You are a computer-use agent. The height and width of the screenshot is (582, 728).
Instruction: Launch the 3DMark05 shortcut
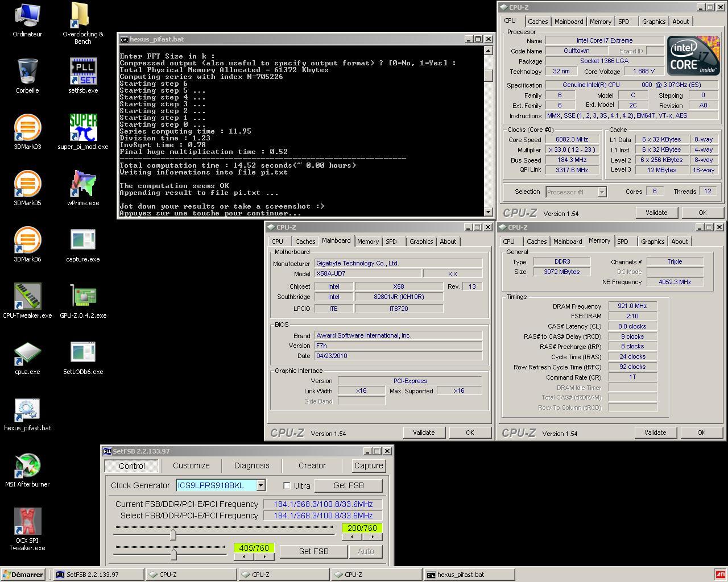(27, 188)
